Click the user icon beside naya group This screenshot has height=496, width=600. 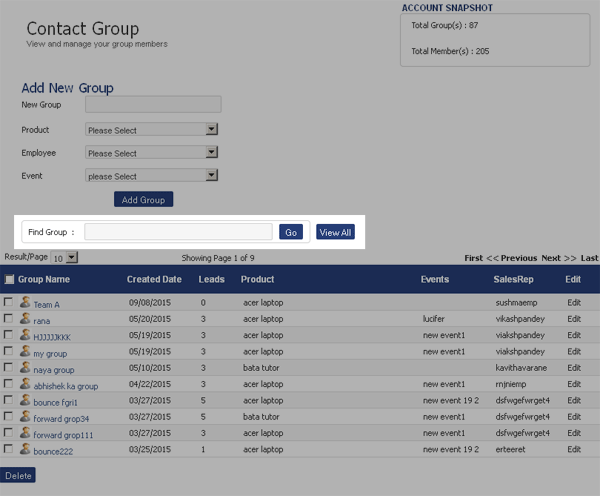tap(25, 367)
